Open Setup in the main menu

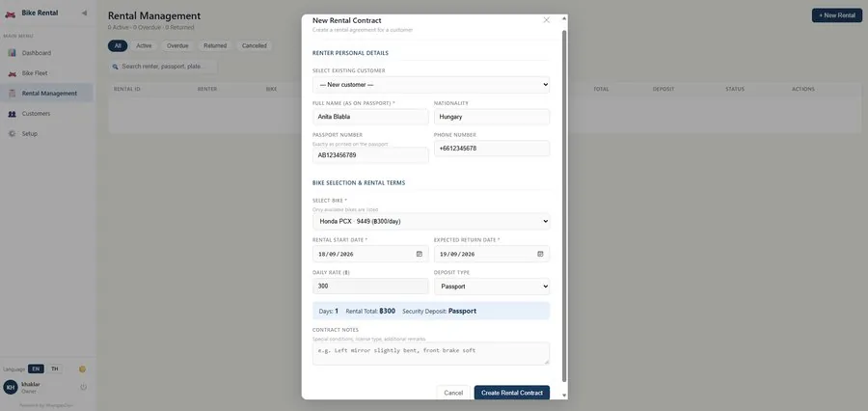tap(46, 133)
